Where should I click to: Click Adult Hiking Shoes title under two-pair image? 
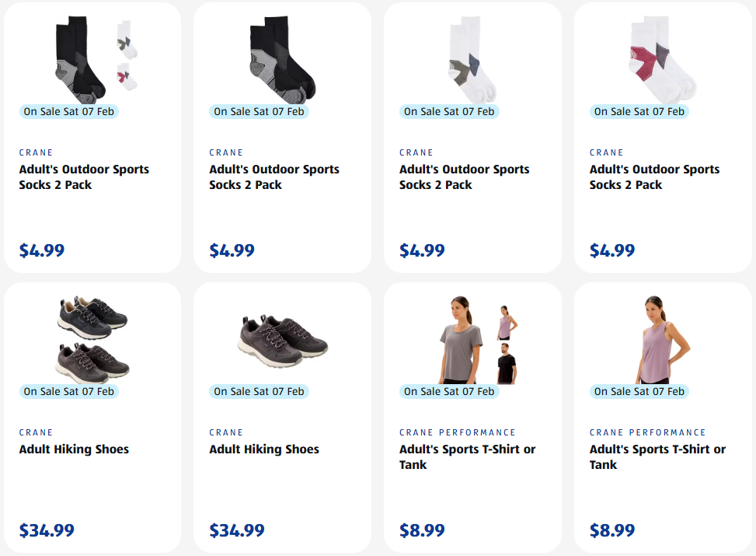pyautogui.click(x=74, y=449)
